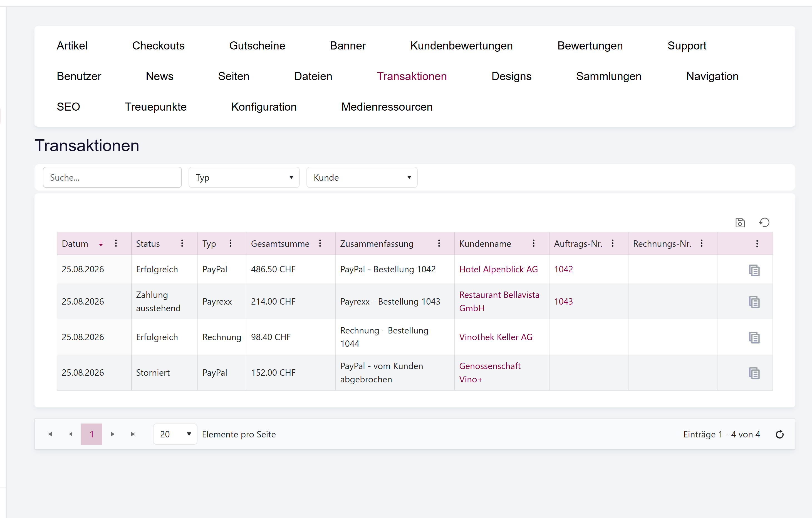Open the Benutzer tab
Screen dimensions: 812x518
click(x=79, y=76)
